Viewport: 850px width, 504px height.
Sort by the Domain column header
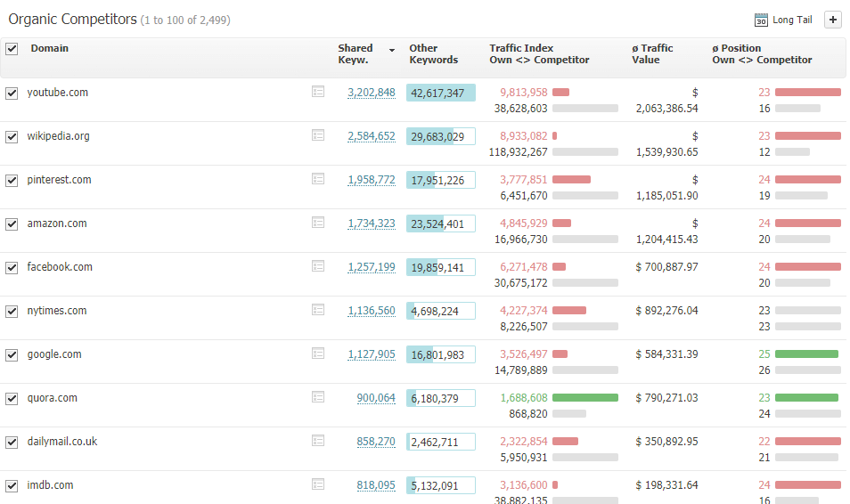point(49,48)
